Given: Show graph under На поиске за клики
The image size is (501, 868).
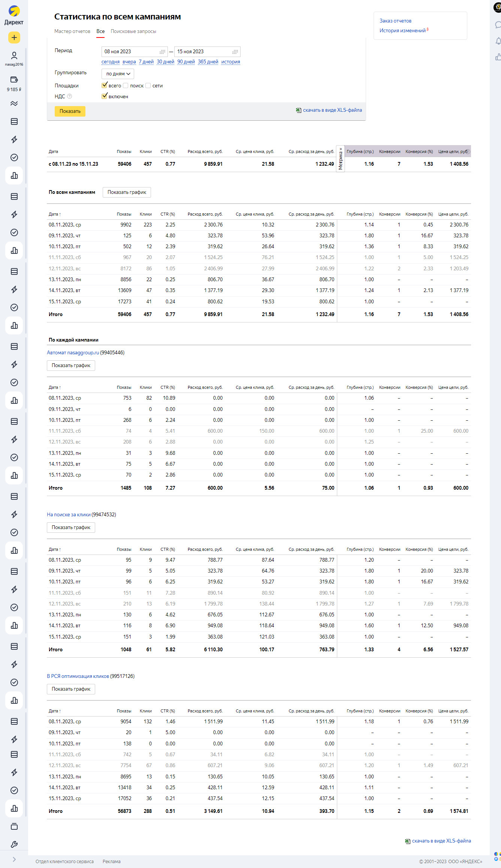Looking at the screenshot, I should 71,528.
